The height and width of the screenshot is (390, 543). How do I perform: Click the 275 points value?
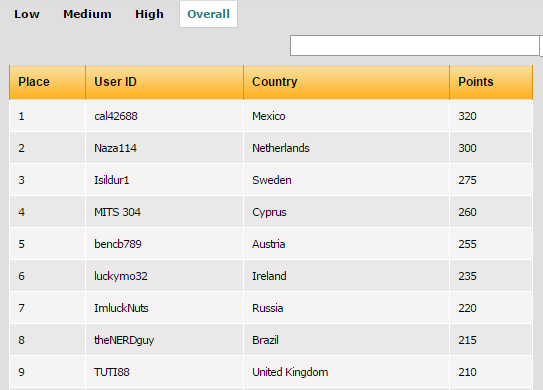click(468, 180)
